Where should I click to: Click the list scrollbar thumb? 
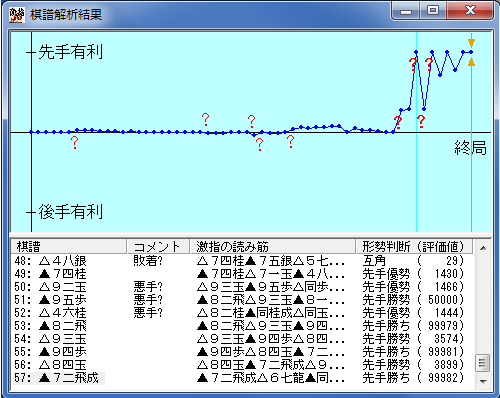[x=483, y=363]
